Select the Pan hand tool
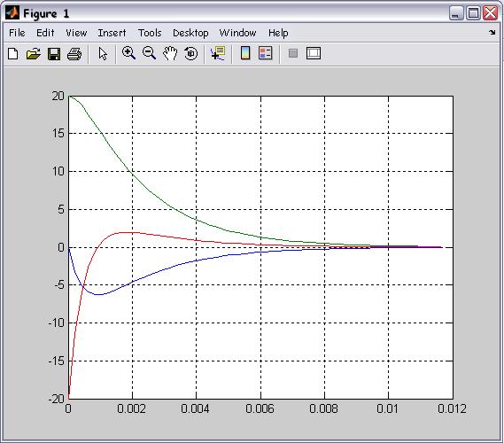This screenshot has width=504, height=443. pos(170,53)
